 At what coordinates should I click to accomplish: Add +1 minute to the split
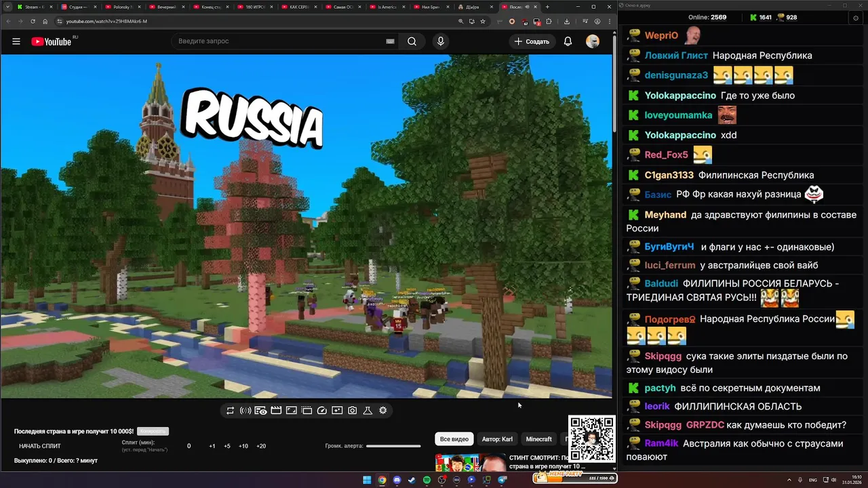click(x=212, y=446)
